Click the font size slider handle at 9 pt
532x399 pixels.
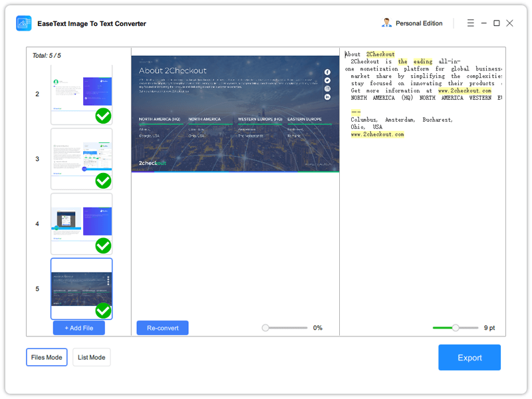(456, 328)
